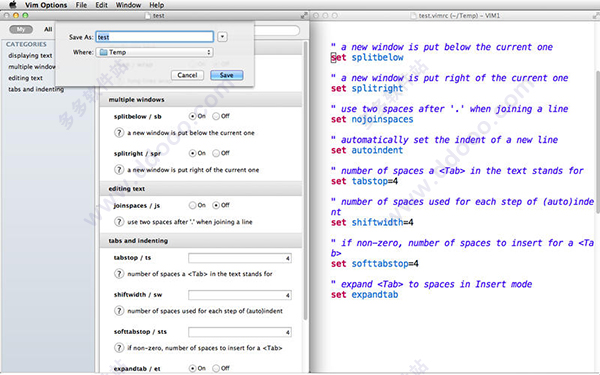Turn splitright On
The image size is (600, 375).
click(192, 153)
